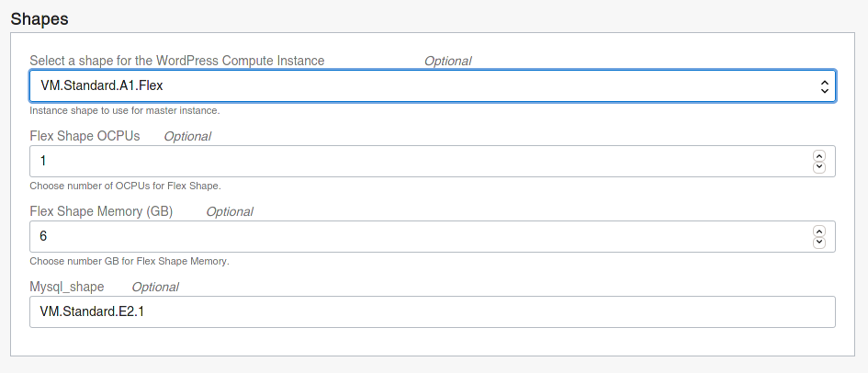Decrease the Flex Shape OCPUs value

(x=819, y=167)
